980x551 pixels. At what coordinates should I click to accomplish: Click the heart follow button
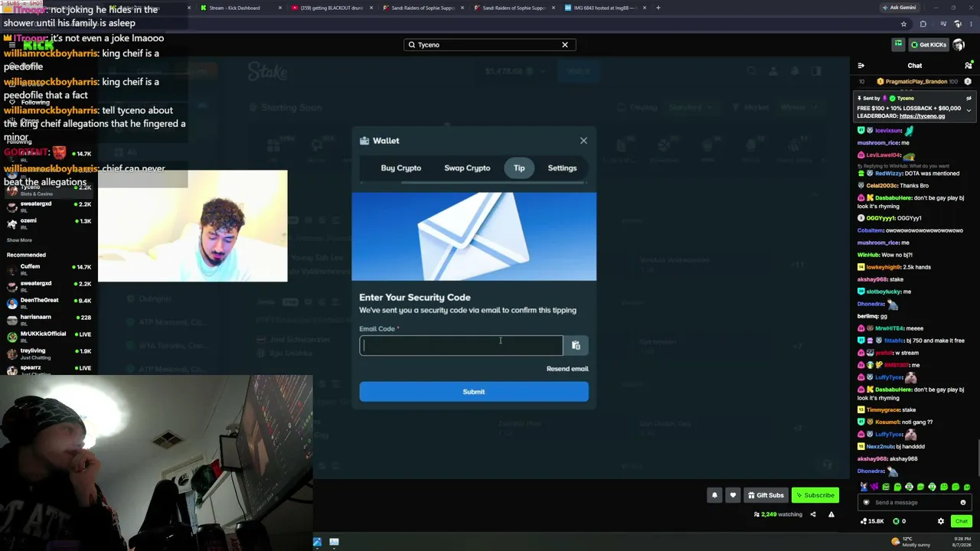pos(733,495)
